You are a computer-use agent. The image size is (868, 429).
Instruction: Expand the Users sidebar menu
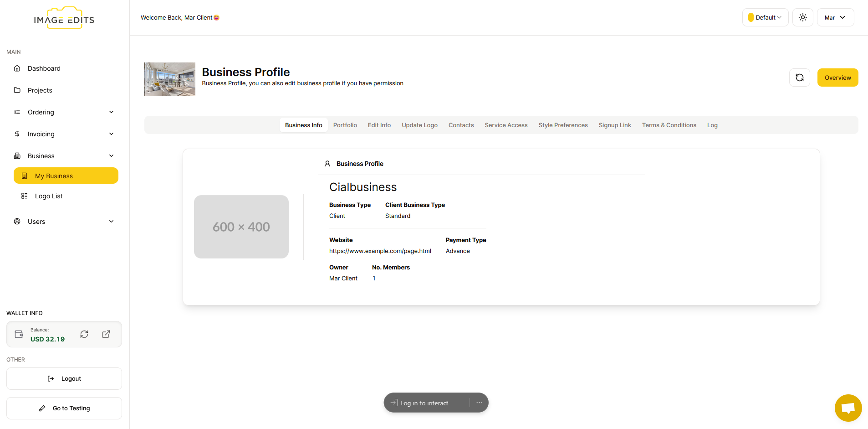pos(64,222)
